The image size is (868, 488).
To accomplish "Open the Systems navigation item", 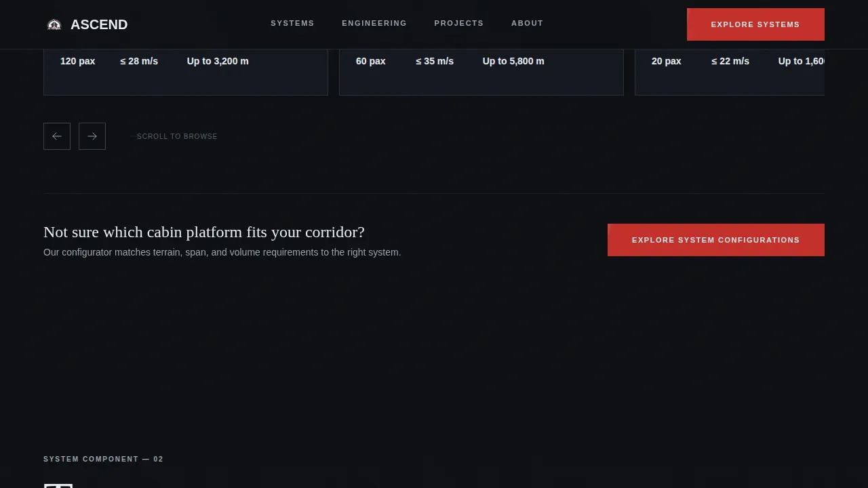I will click(292, 23).
